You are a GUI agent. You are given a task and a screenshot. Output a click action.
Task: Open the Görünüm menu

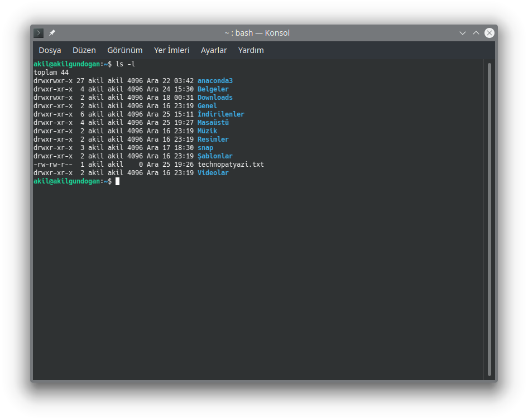[125, 50]
